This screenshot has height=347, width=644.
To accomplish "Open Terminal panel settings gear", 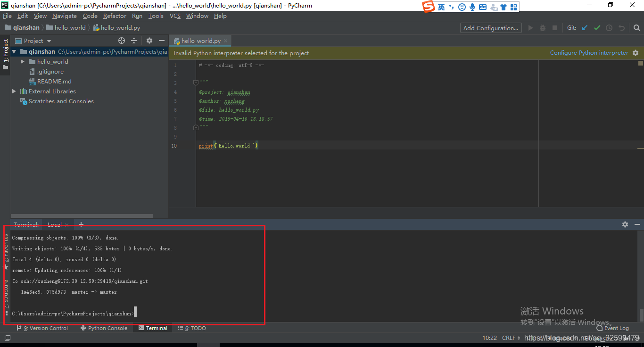I will click(625, 224).
